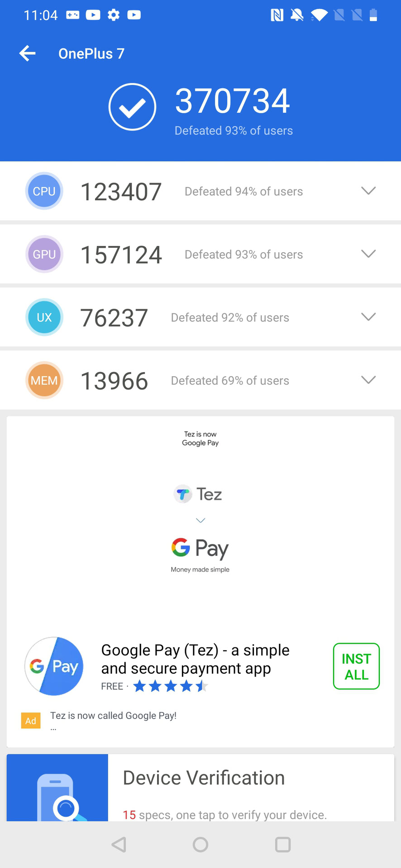Tap the CPU score circle icon
Image resolution: width=401 pixels, height=868 pixels.
(44, 191)
